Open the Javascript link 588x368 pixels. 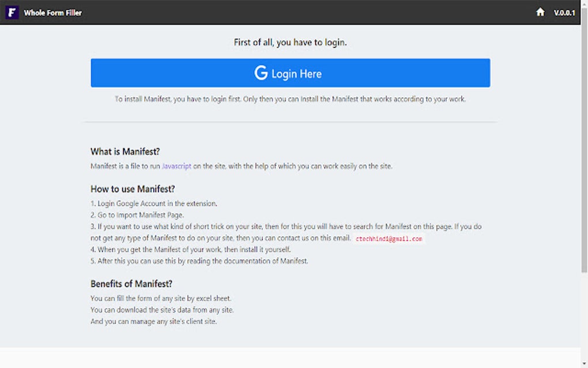pyautogui.click(x=176, y=166)
